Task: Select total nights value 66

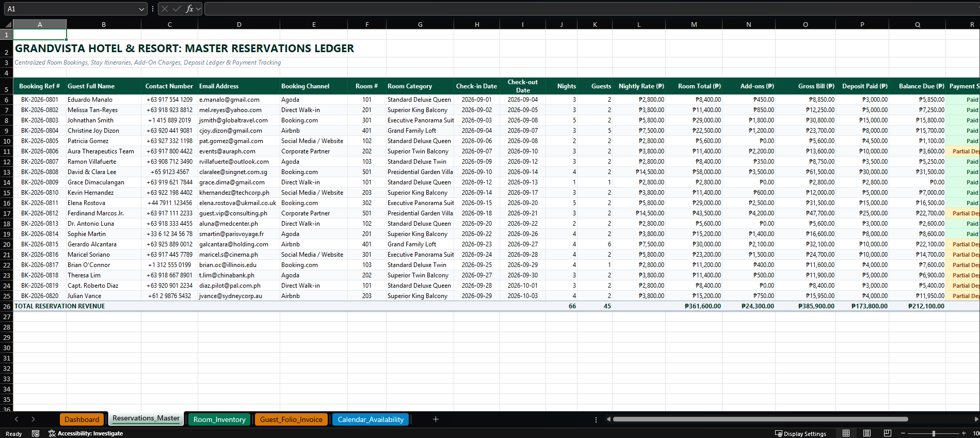Action: pos(561,306)
